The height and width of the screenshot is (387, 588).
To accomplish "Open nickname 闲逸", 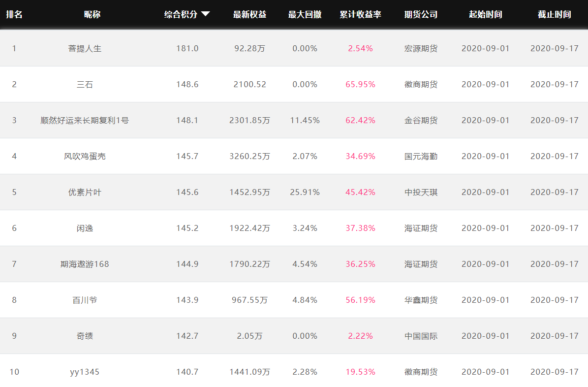I will coord(85,228).
